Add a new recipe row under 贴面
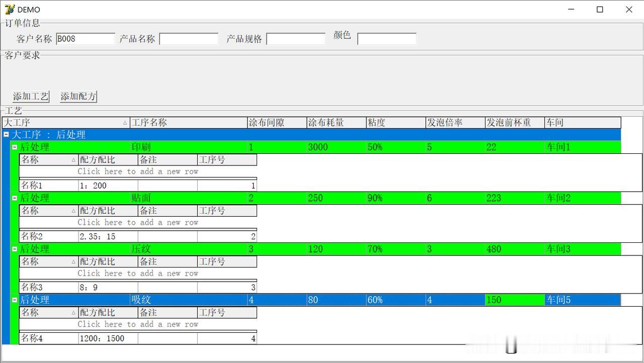This screenshot has width=644, height=363. 138,222
